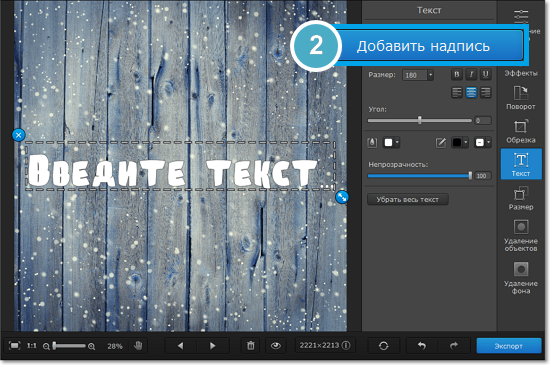Toggle underline text formatting

(x=485, y=74)
